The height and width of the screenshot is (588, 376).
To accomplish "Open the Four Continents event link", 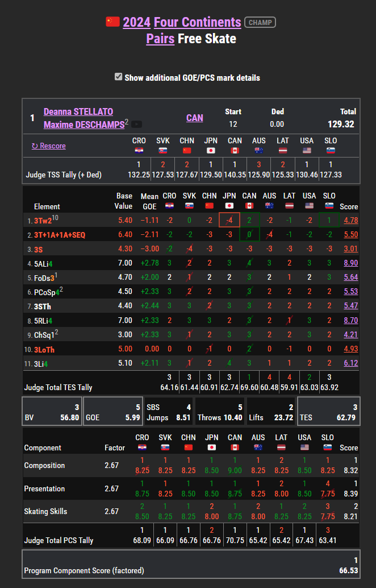I will pos(197,22).
